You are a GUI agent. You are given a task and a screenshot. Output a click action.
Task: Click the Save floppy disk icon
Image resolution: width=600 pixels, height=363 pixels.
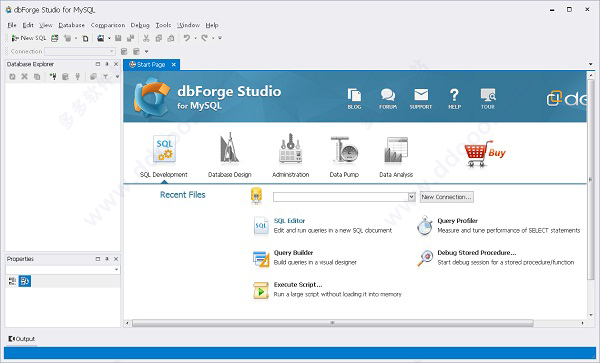[118, 38]
